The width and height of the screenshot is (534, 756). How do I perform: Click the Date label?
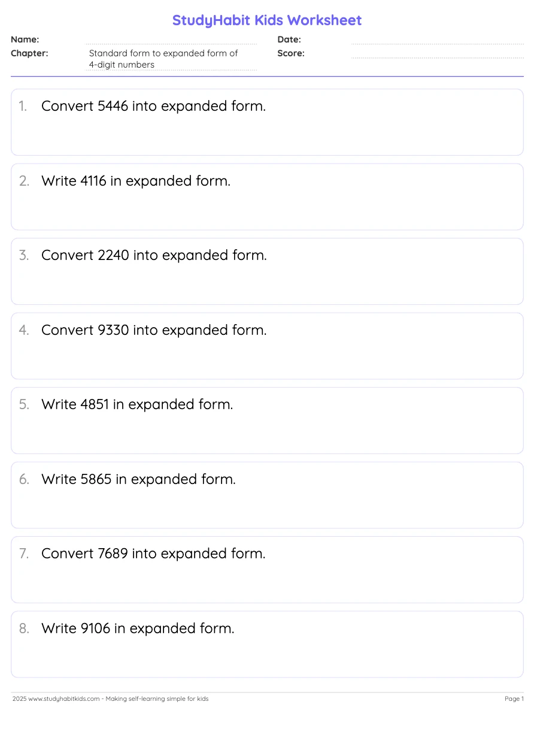coord(289,40)
